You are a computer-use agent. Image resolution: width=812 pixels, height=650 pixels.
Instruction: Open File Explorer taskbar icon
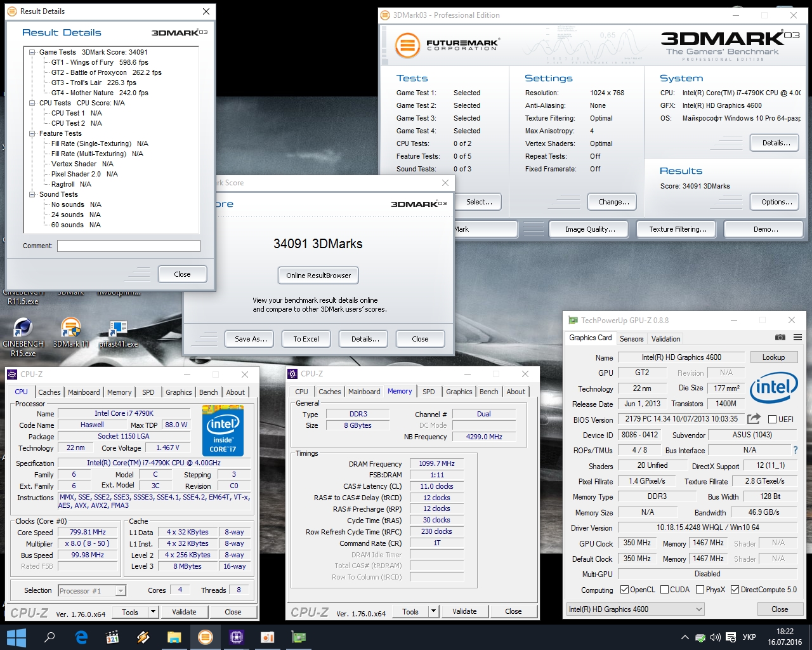tap(174, 637)
